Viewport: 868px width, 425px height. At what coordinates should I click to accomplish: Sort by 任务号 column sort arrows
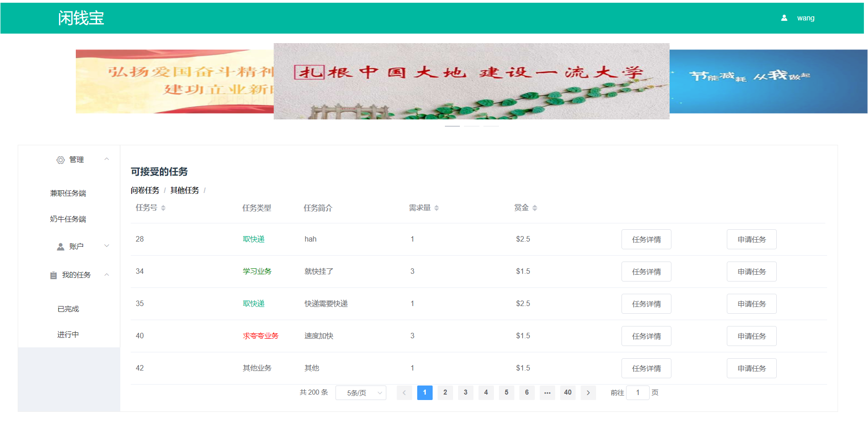coord(163,208)
